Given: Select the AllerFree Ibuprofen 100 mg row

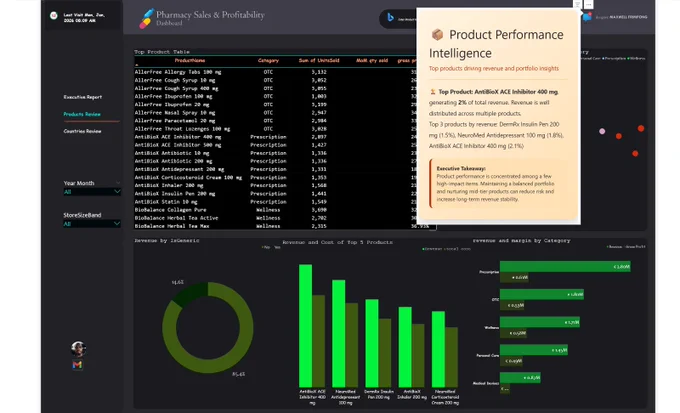Looking at the screenshot, I should 275,96.
